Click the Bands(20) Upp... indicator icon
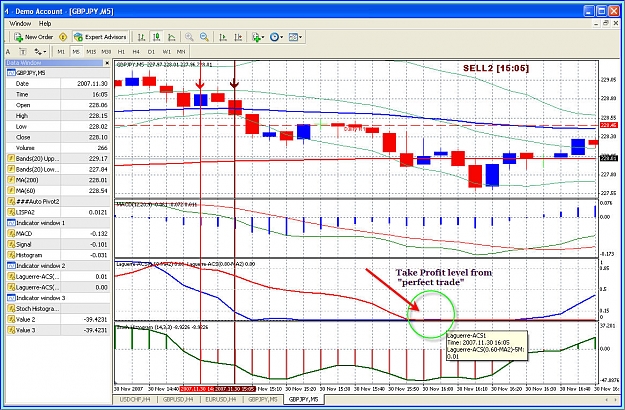Viewport: 625px width, 410px height. [11, 159]
